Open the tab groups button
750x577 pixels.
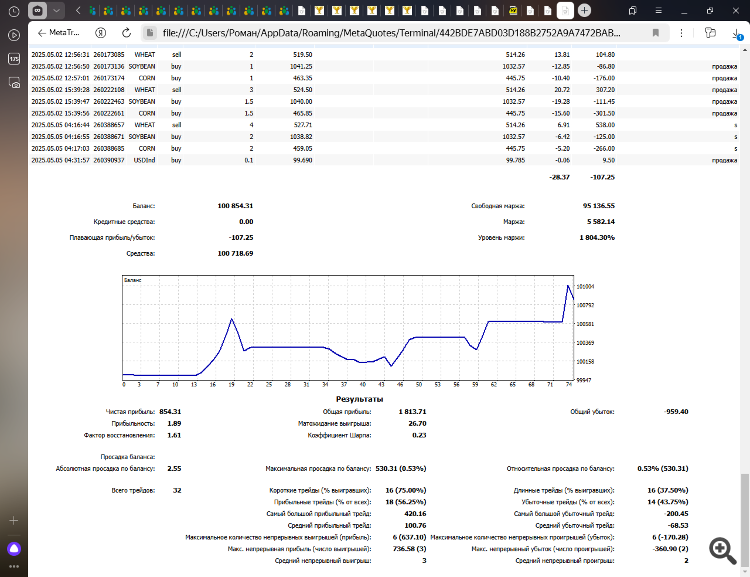[38, 11]
